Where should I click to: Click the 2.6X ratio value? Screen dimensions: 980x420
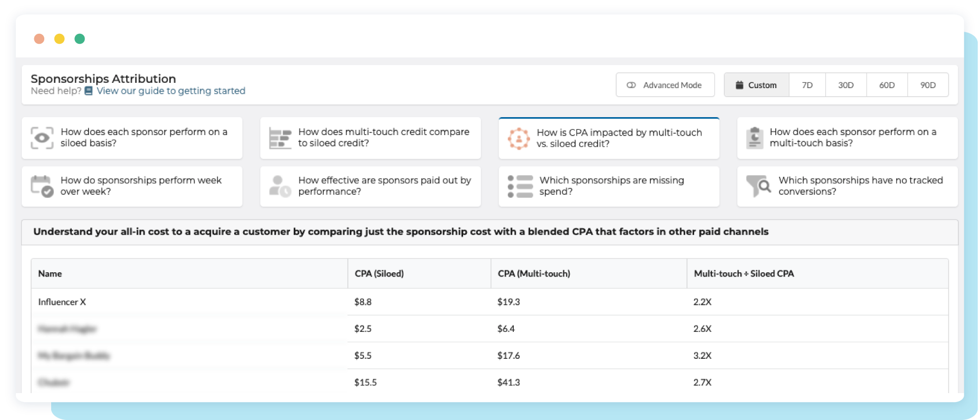[703, 329]
